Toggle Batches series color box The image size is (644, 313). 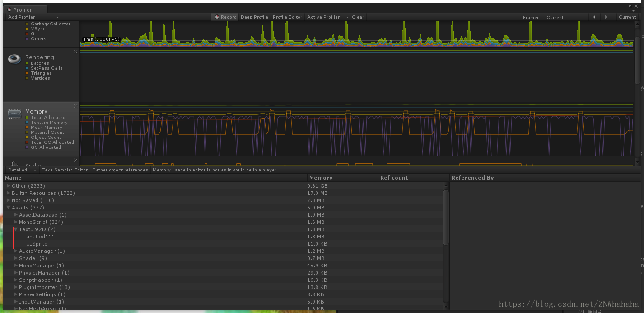pyautogui.click(x=27, y=63)
